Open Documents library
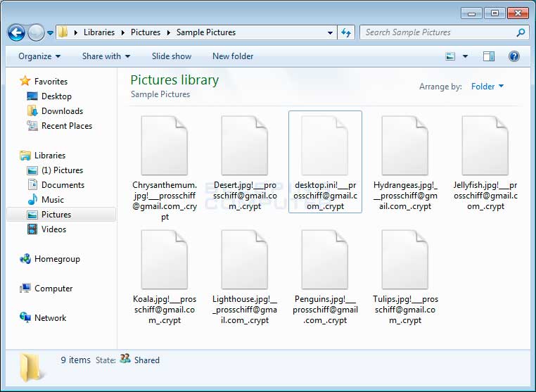Screen dimensions: 536x392 63,185
